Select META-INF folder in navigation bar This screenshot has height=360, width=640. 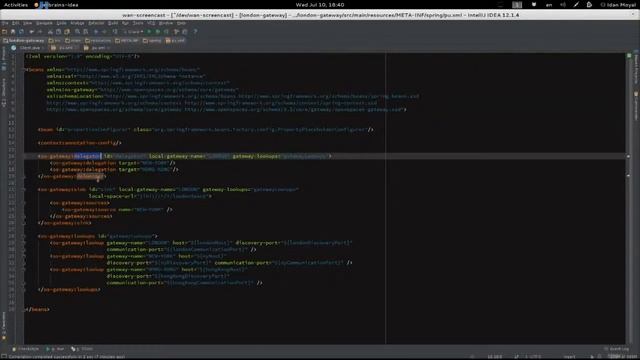127,41
